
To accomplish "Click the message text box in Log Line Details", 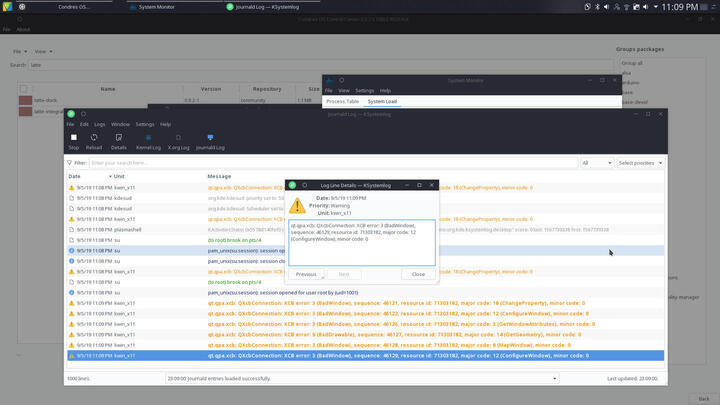I will tap(362, 242).
